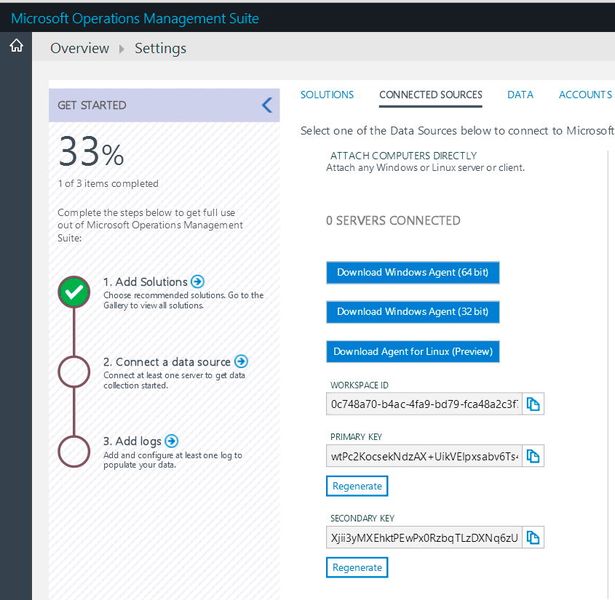
Task: Click the empty step circle for Add logs
Action: tap(74, 451)
